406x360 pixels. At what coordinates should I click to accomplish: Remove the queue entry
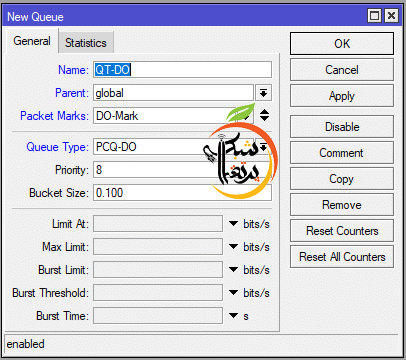(x=342, y=205)
